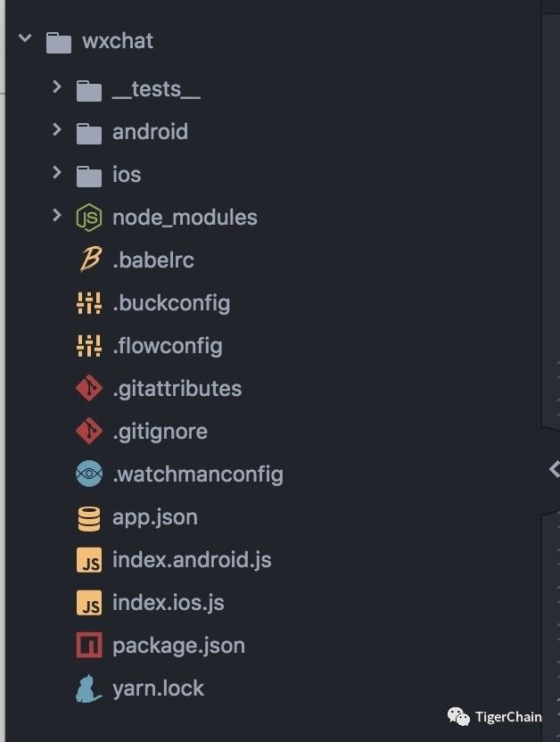Click the yarn cat icon for yarn.lock
This screenshot has width=560, height=742.
(x=88, y=688)
